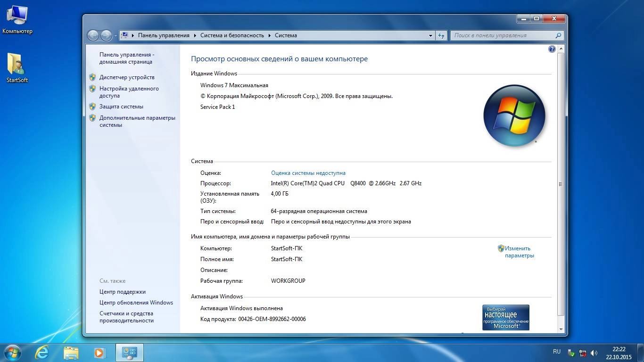Open the network status tray icon
This screenshot has width=644, height=362.
(583, 353)
